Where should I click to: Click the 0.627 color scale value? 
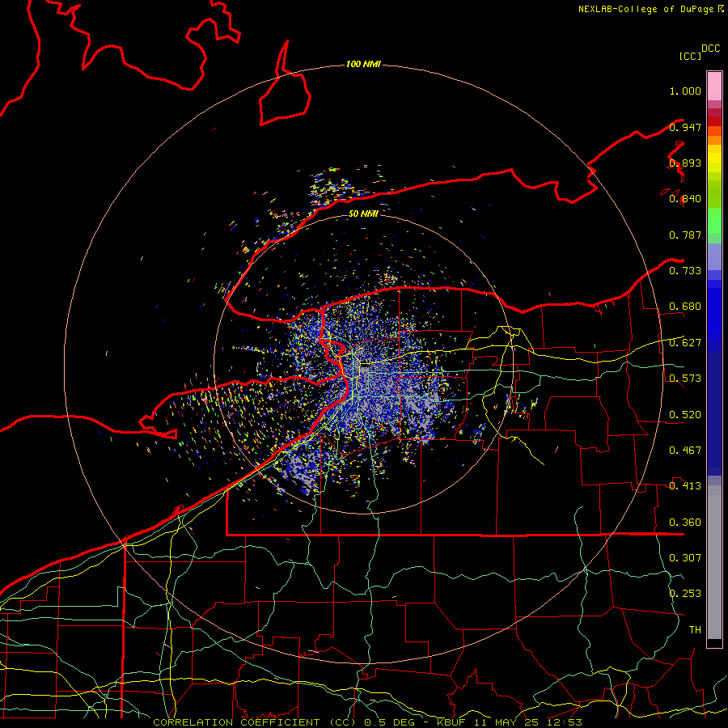[685, 343]
